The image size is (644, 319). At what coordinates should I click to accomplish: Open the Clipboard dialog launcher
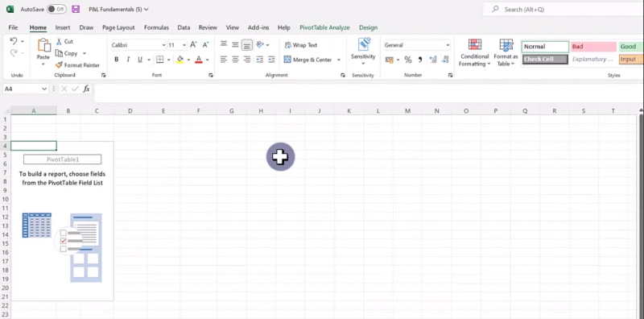(104, 75)
